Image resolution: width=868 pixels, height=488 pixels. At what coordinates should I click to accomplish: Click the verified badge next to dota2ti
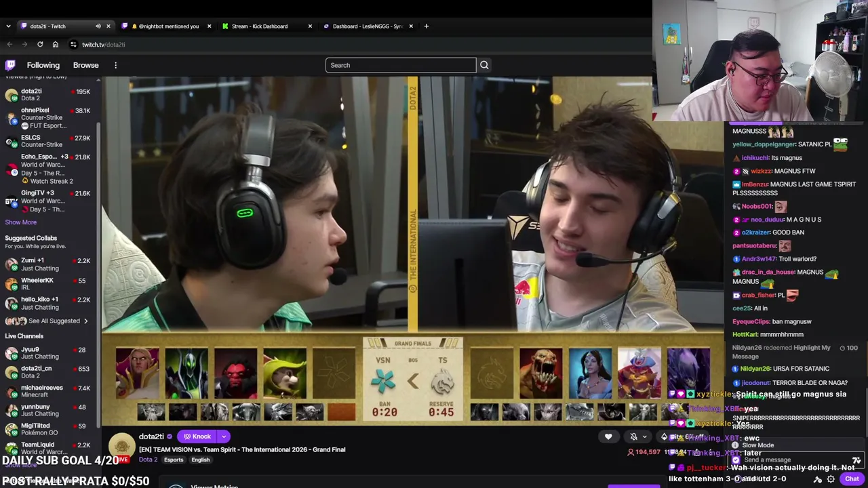point(170,436)
